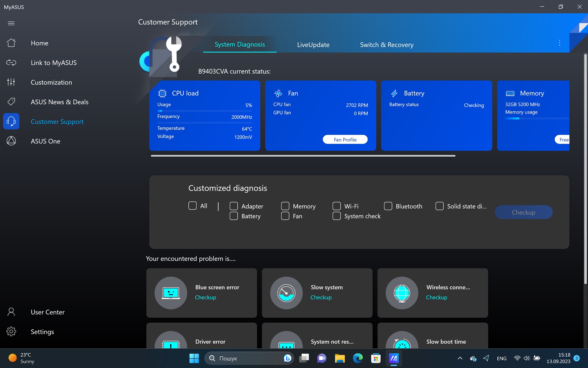Click the Wireless connection globe icon
588x368 pixels.
pos(402,293)
